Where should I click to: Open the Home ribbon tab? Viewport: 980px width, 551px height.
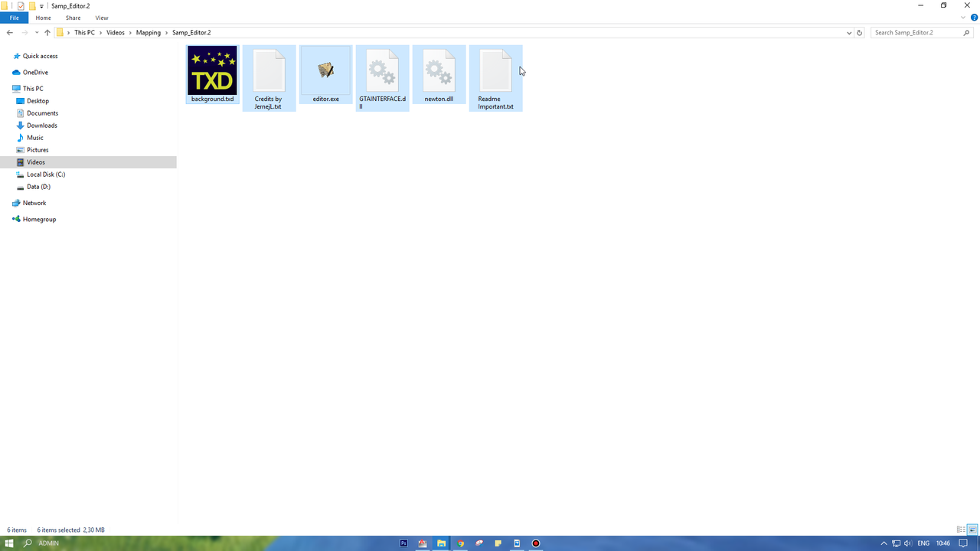43,18
